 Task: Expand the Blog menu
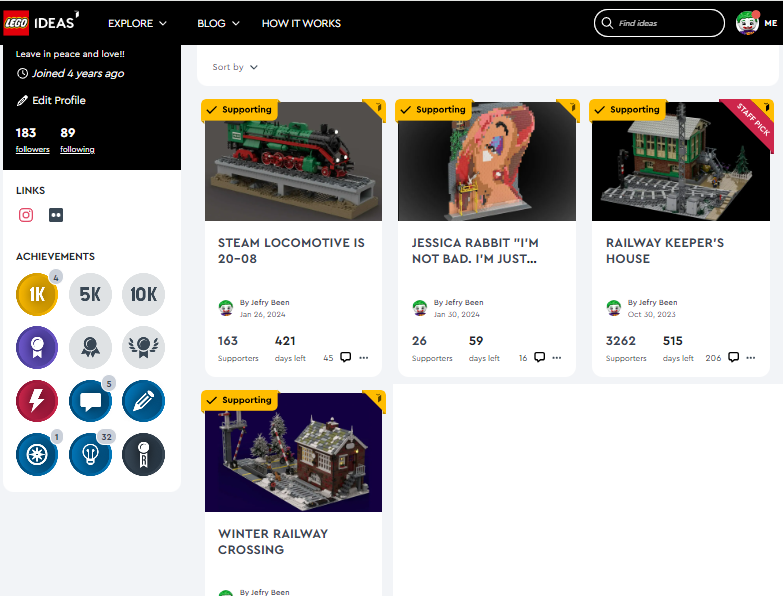tap(218, 23)
